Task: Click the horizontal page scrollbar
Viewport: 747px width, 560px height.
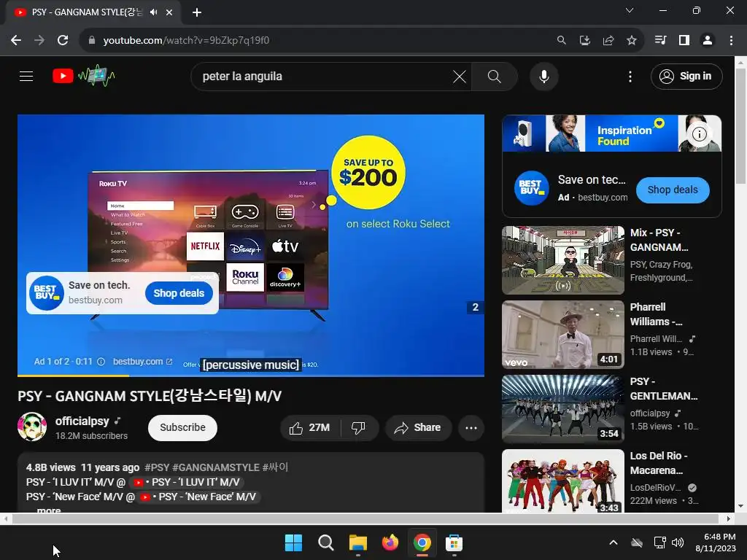Action: (x=365, y=518)
